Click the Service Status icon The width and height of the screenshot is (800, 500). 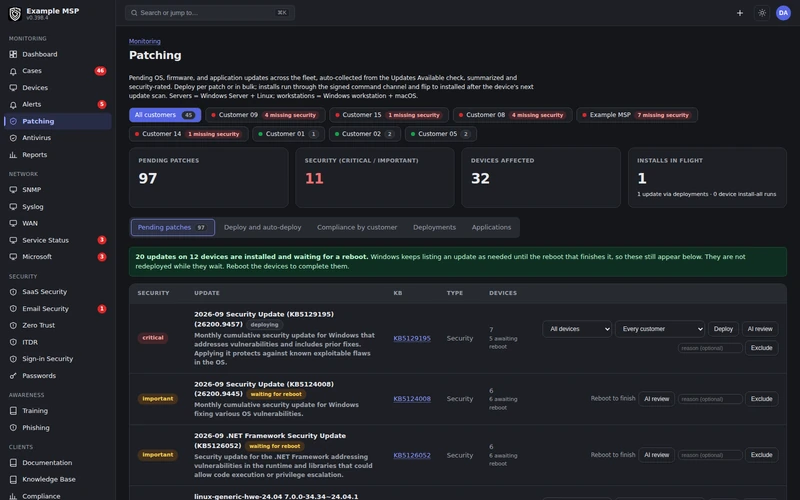[x=13, y=240]
